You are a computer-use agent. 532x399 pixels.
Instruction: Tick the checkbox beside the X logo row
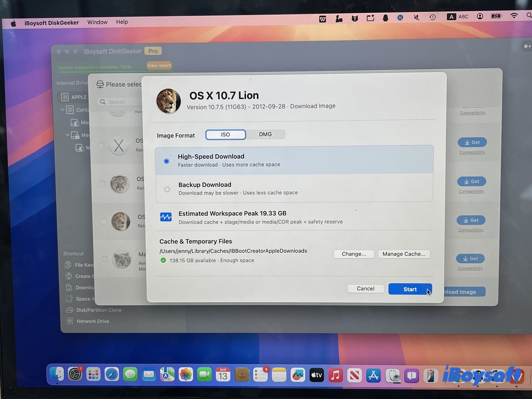(102, 145)
